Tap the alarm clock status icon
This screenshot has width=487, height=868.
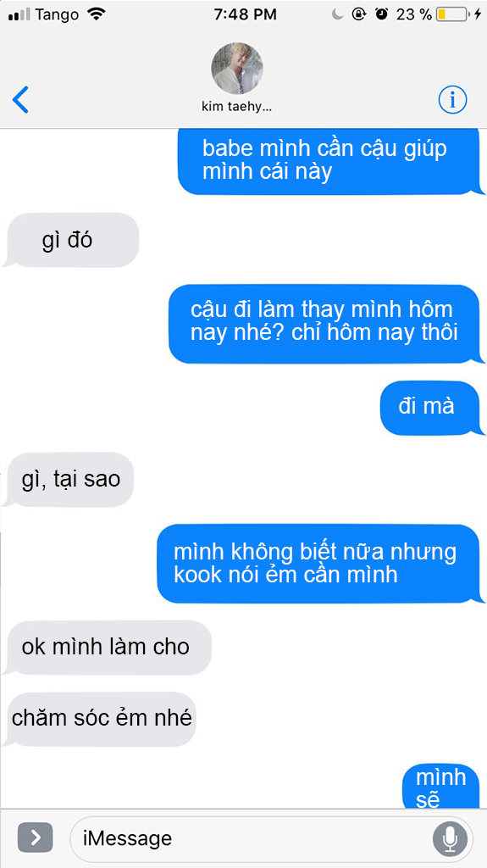[x=381, y=14]
